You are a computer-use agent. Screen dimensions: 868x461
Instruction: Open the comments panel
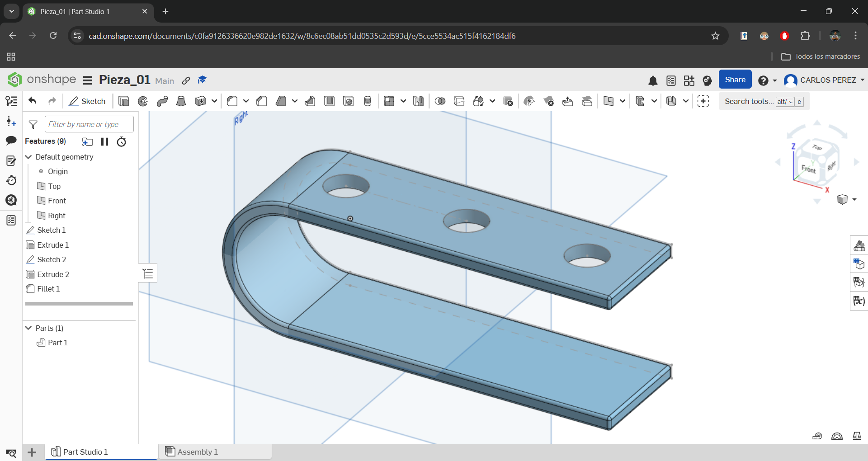point(11,141)
